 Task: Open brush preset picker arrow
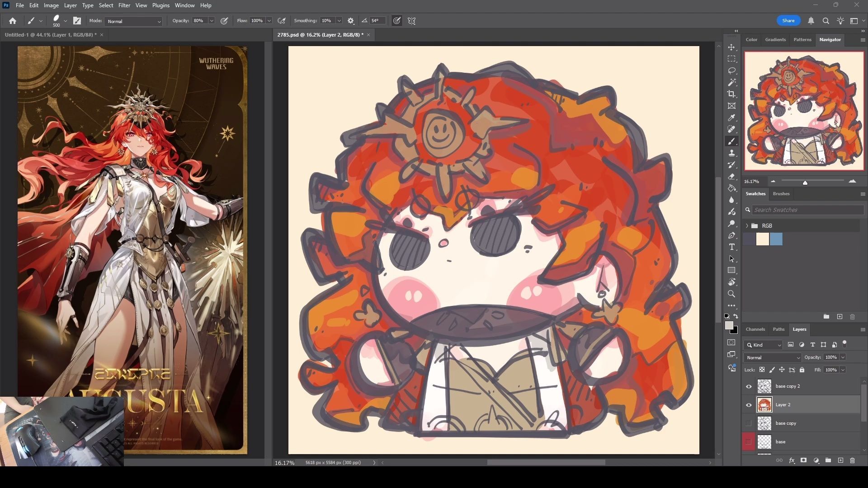point(66,21)
